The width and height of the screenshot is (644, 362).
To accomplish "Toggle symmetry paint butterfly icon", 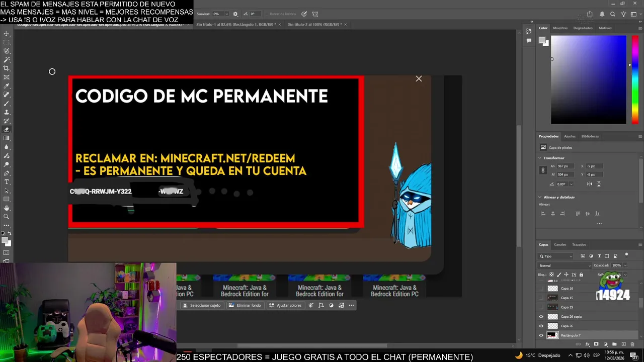I will point(315,14).
